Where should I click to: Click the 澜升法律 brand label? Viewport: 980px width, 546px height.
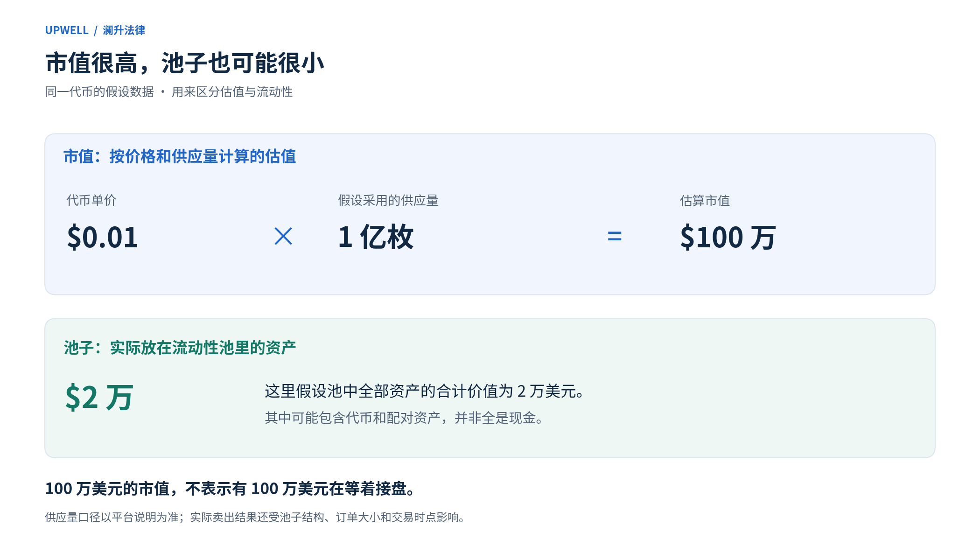[x=124, y=30]
